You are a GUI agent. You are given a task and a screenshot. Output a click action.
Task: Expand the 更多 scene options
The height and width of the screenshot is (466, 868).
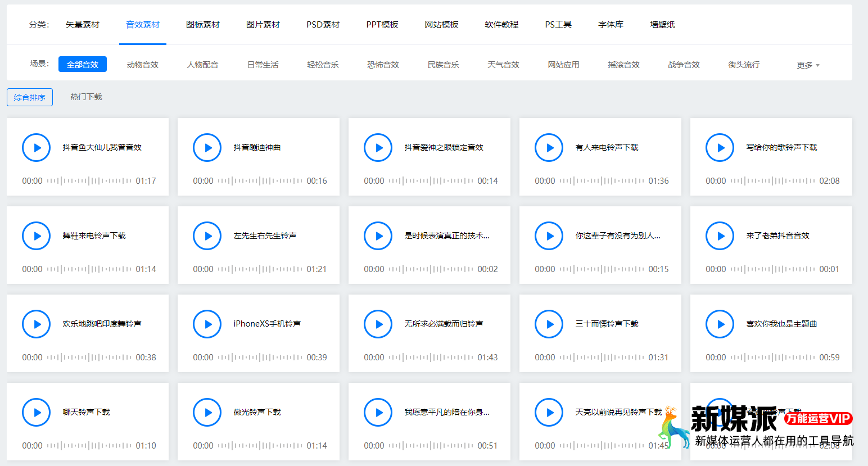pyautogui.click(x=807, y=64)
